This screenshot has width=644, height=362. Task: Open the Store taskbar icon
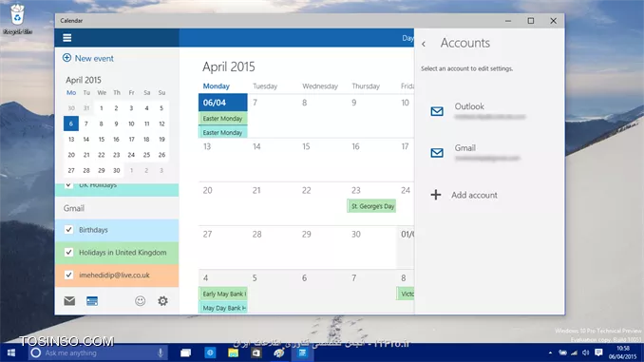click(256, 352)
